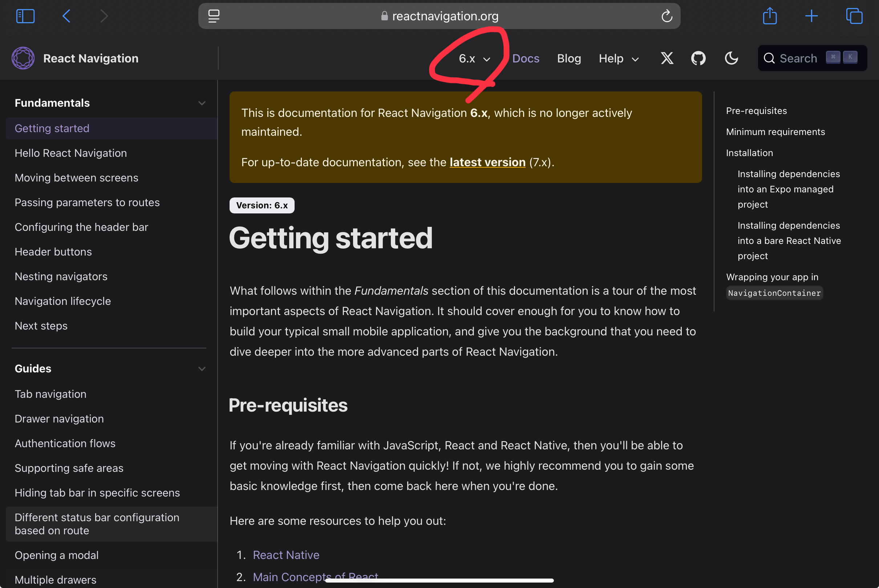Open the GitHub icon link

(x=698, y=58)
